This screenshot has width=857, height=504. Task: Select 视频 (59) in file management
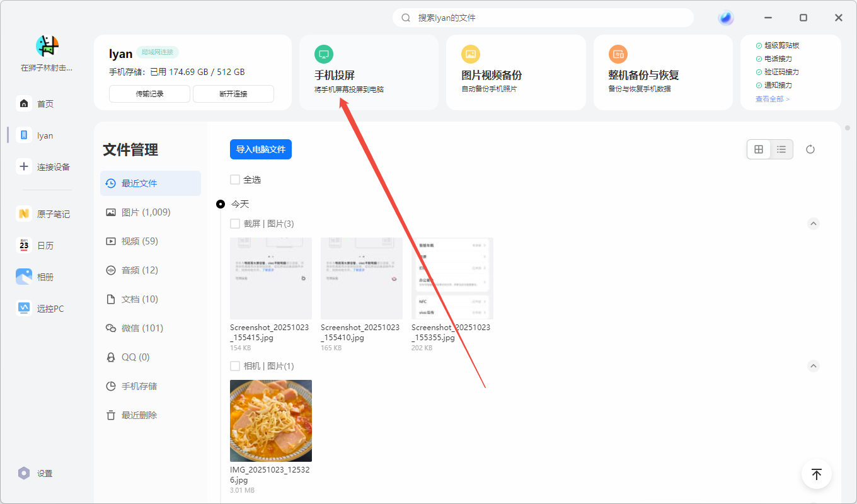[139, 241]
